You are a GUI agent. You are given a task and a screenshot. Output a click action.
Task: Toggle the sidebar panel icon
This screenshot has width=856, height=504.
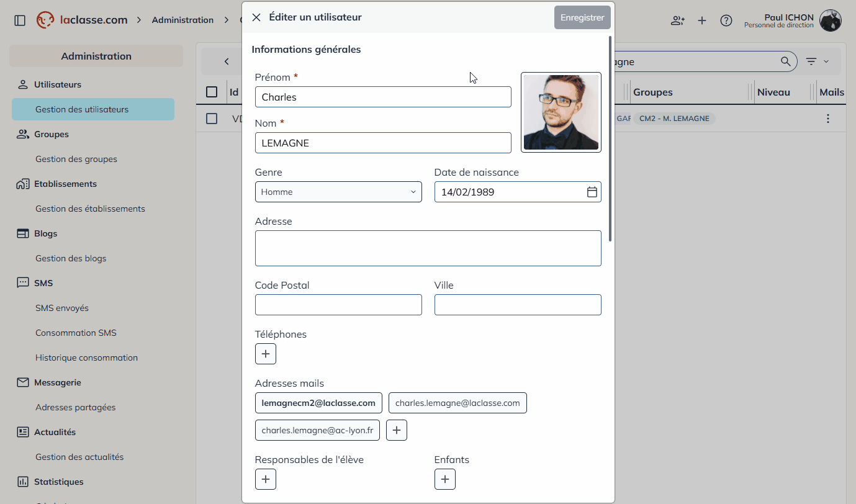[20, 20]
